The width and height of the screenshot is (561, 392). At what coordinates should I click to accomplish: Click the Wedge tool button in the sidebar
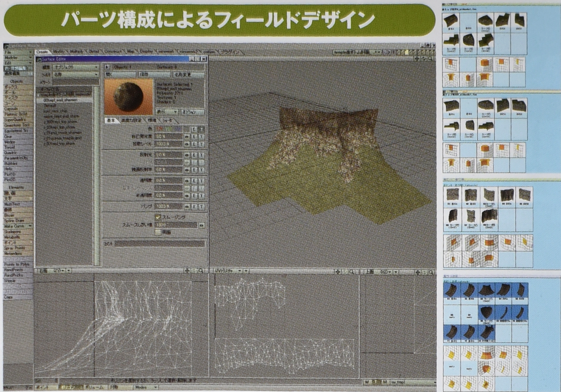pos(18,142)
